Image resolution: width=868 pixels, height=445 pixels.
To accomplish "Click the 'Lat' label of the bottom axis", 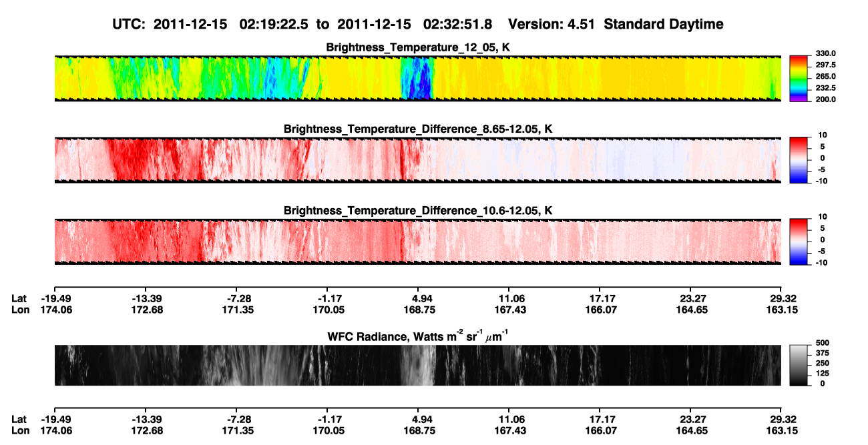I will coord(19,420).
